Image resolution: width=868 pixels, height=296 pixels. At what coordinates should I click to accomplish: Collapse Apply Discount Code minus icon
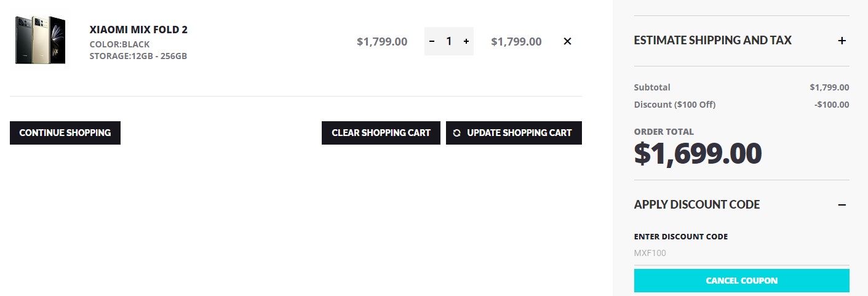coord(842,204)
